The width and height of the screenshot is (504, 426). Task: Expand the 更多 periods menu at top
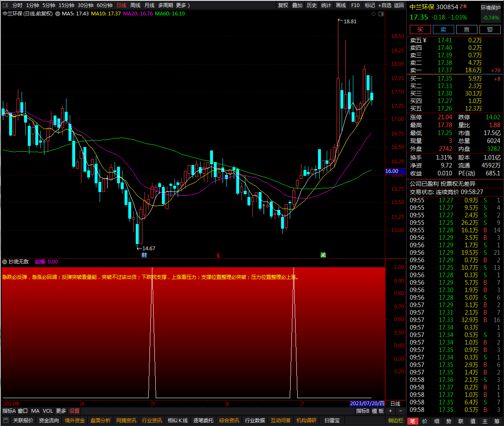pyautogui.click(x=183, y=5)
